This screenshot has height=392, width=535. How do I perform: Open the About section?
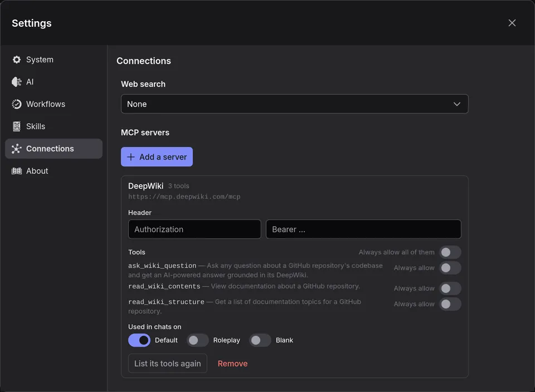coord(53,171)
